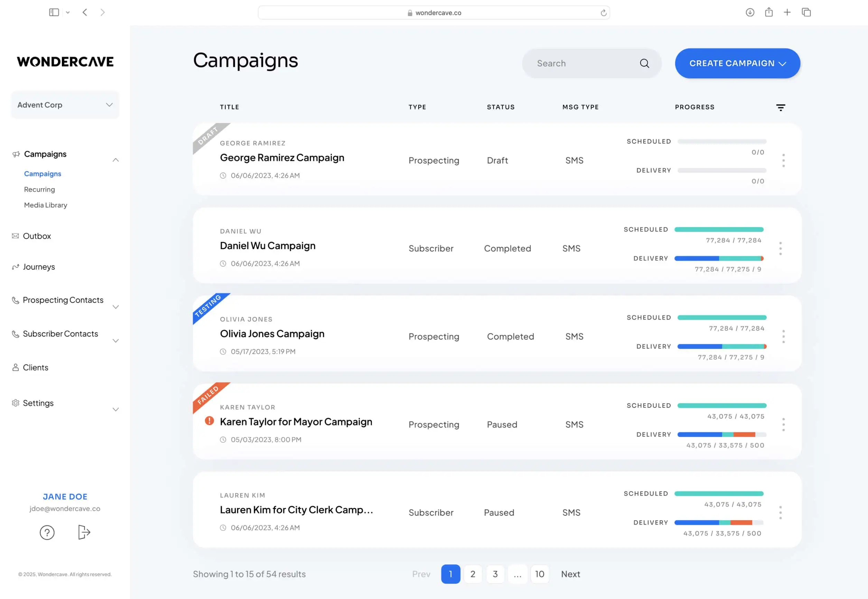Open Media Library in sidebar

click(45, 205)
